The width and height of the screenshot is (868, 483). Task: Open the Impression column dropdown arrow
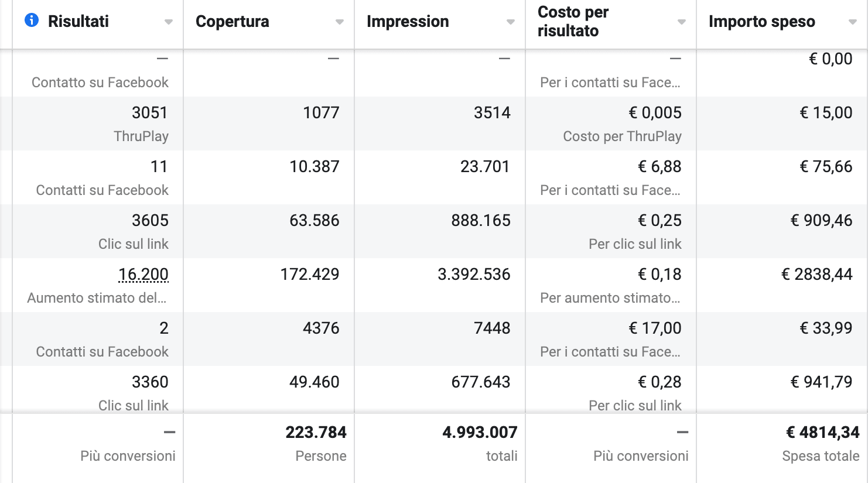pos(511,22)
